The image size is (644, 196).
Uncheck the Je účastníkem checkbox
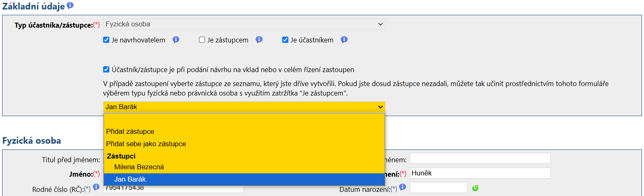point(285,40)
